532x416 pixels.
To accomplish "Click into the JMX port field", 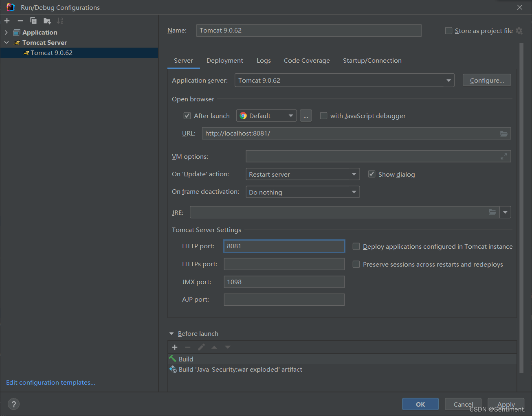I will click(x=284, y=282).
